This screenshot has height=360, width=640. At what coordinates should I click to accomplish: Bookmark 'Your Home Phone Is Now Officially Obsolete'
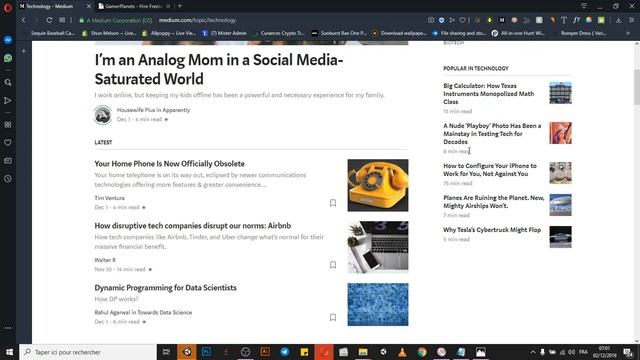(x=333, y=203)
